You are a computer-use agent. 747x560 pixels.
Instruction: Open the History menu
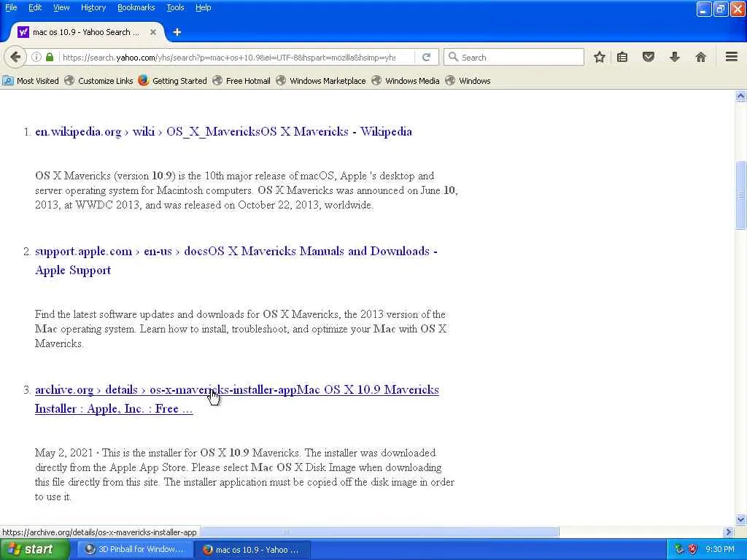[x=93, y=7]
